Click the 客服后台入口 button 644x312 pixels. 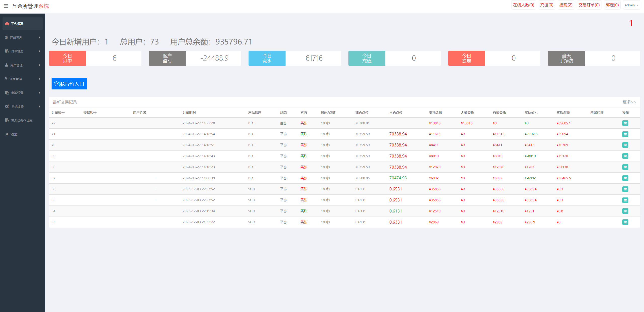69,84
